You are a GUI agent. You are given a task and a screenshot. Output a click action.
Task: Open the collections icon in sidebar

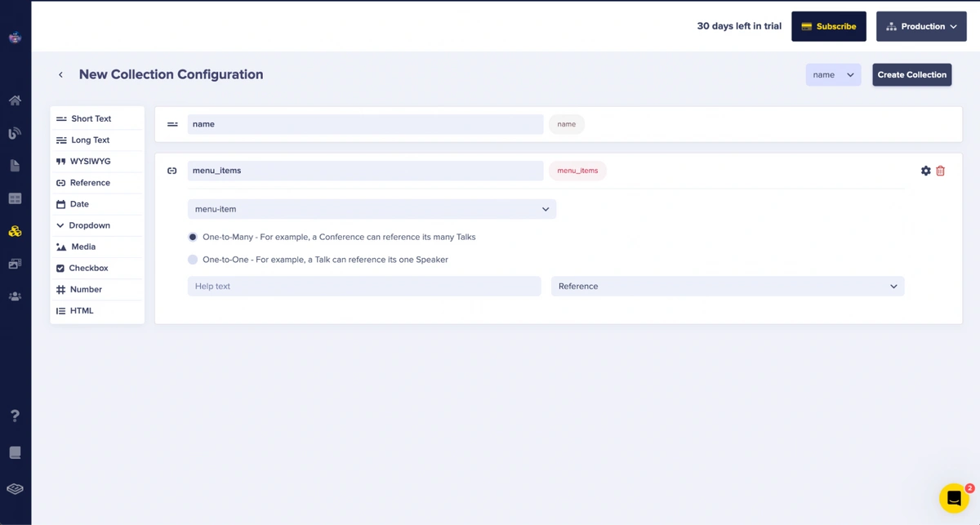coord(15,231)
